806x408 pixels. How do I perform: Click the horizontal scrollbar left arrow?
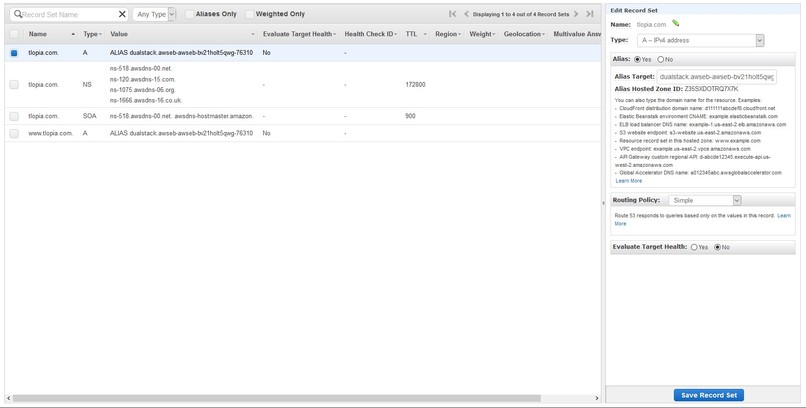click(x=8, y=398)
